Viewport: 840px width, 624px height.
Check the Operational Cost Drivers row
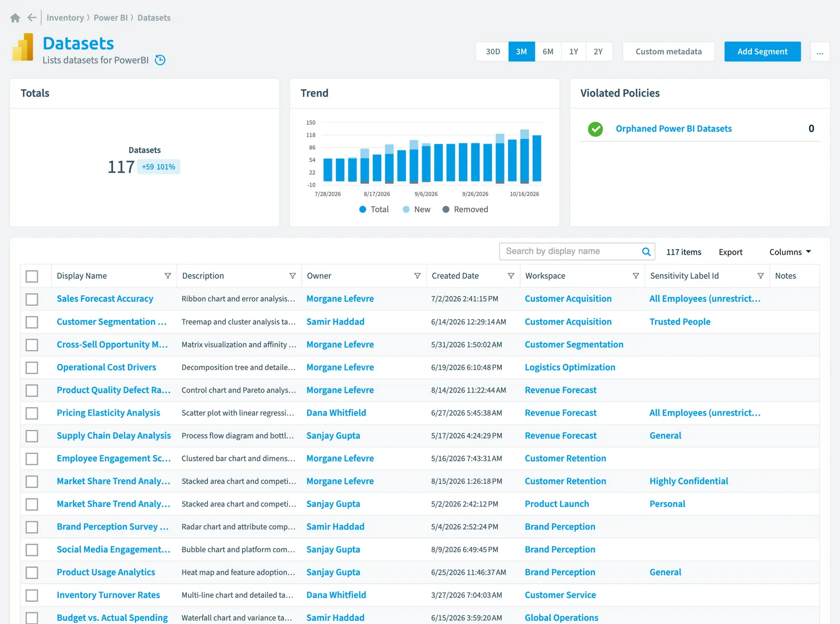[32, 368]
